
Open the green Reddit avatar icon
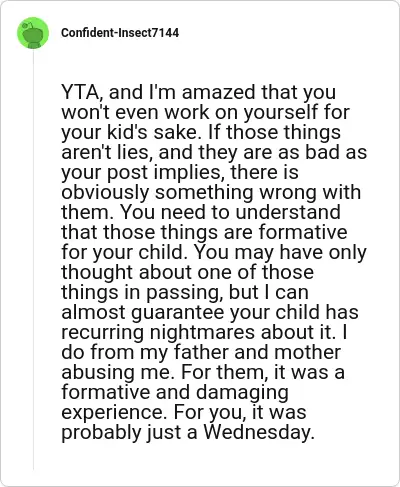(33, 33)
